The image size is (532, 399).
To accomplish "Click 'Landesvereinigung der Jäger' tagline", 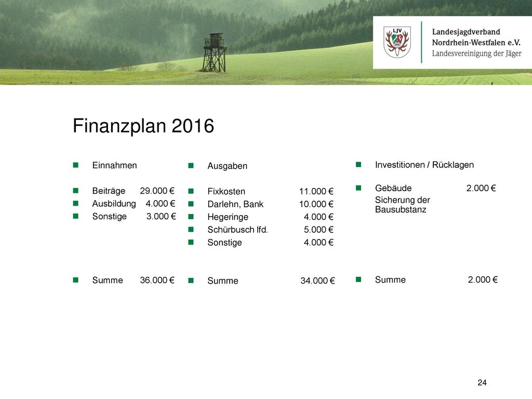I will (x=477, y=54).
